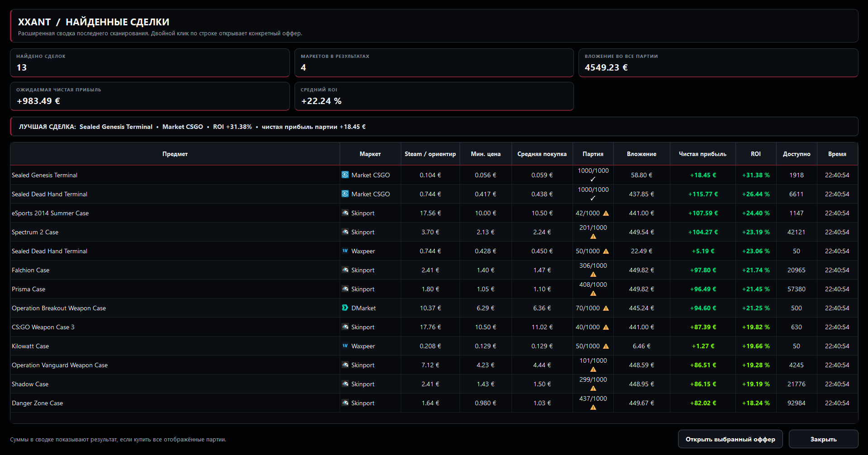
Task: Select the 'CS:GO Weapon Case 3' item name
Action: [43, 327]
